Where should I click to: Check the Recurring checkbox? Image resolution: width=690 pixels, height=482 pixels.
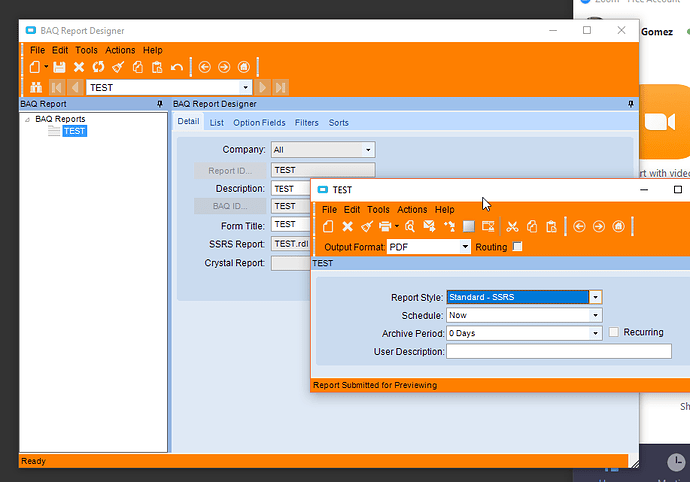click(x=613, y=332)
